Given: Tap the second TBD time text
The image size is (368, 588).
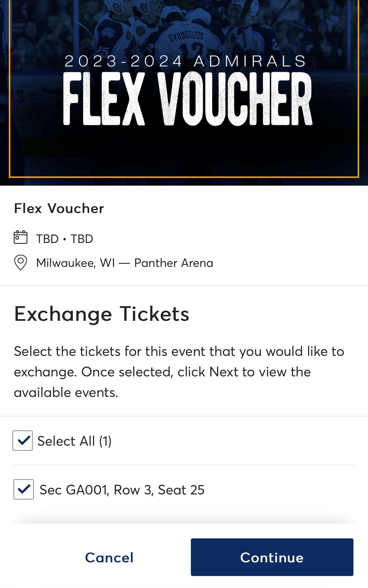Looking at the screenshot, I should coord(82,239).
